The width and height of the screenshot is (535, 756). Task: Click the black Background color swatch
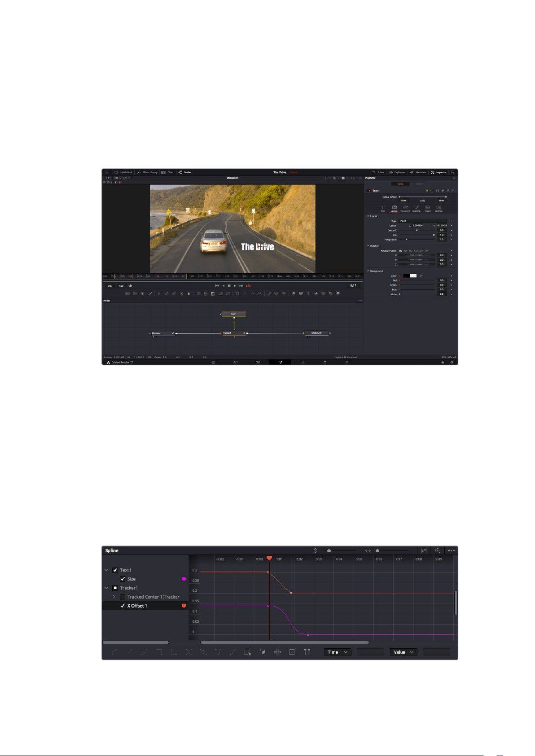tap(406, 276)
